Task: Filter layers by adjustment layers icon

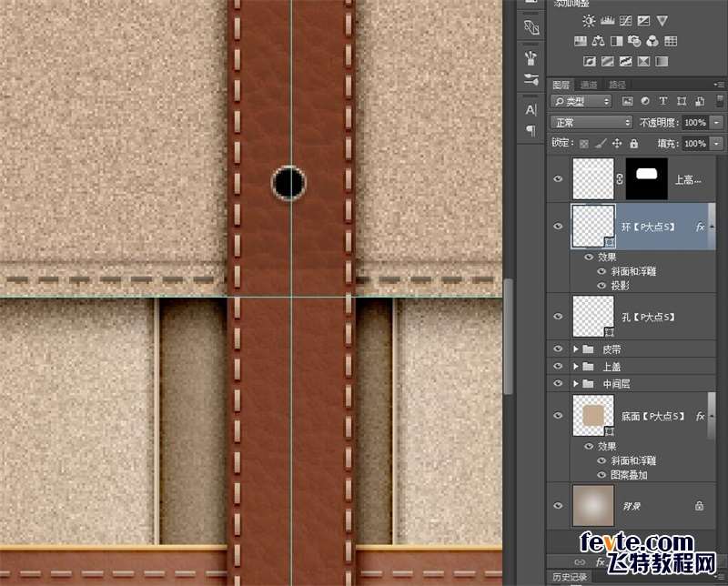Action: [645, 101]
